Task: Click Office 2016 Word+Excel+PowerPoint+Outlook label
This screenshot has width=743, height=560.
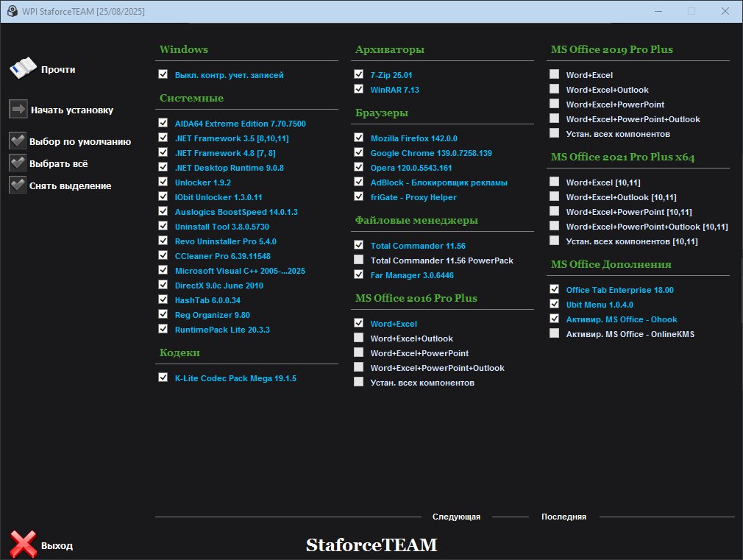Action: point(438,368)
